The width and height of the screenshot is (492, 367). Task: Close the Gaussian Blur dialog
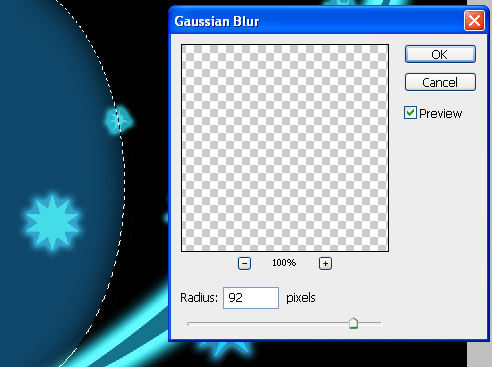point(474,21)
